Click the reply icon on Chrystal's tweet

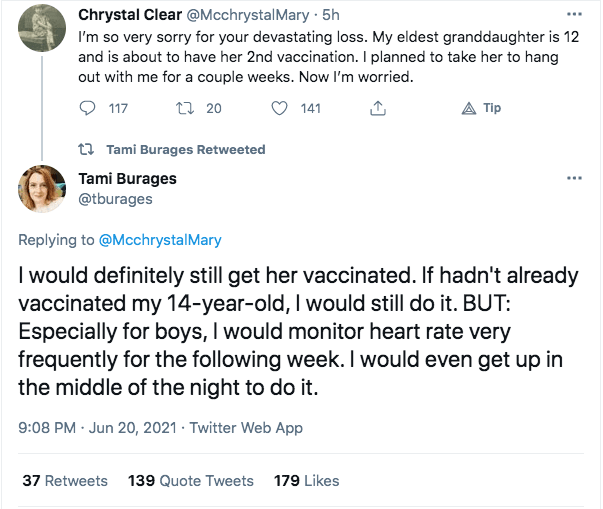(x=87, y=108)
